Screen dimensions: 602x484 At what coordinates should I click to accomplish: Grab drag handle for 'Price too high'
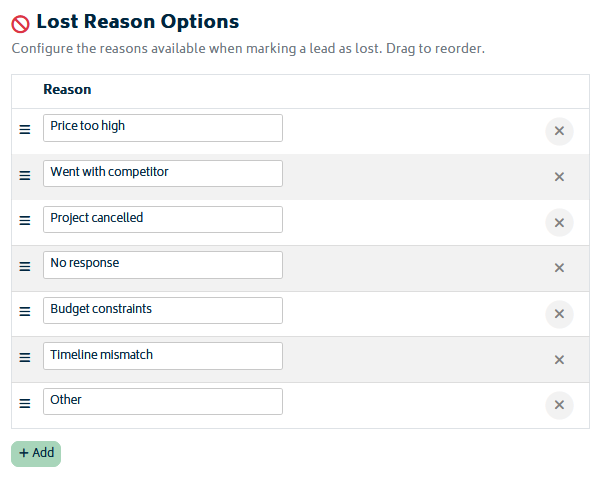[25, 130]
